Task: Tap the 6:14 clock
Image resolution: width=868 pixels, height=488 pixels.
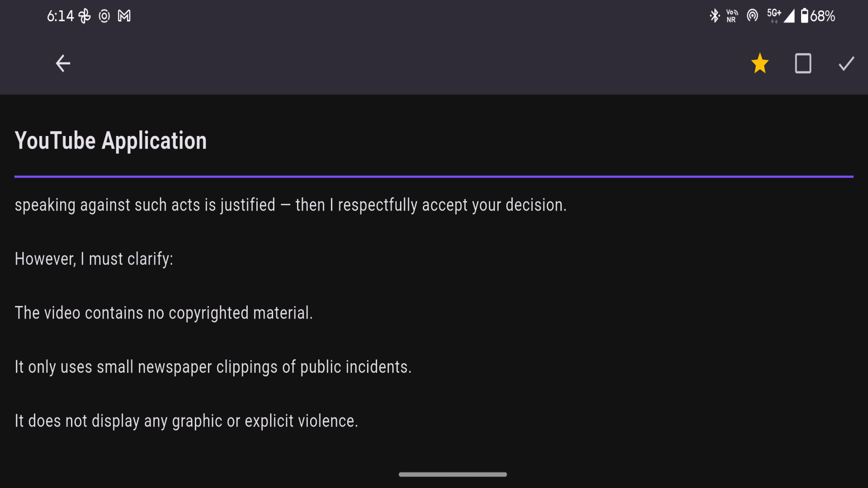Action: (60, 16)
